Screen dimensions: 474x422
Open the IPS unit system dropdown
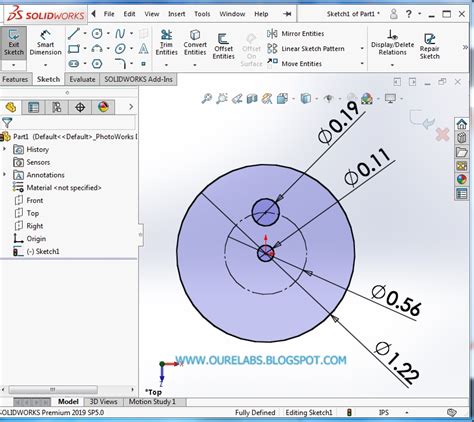click(x=407, y=413)
